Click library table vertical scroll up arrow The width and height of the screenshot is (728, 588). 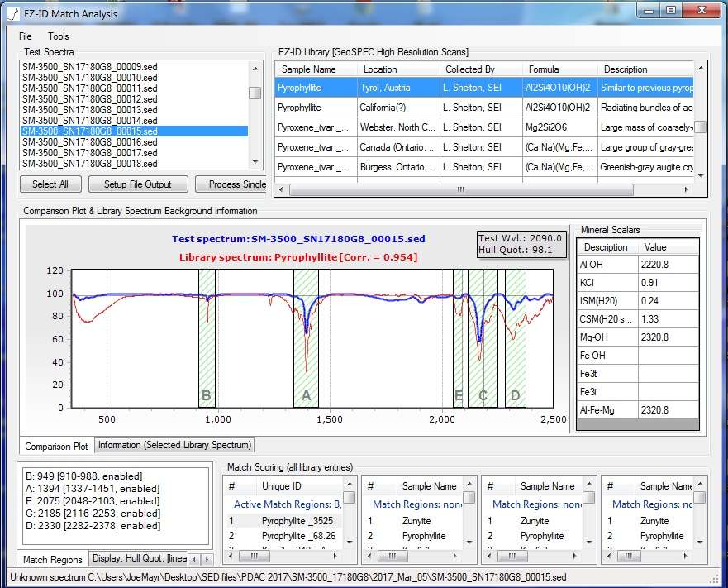(700, 69)
